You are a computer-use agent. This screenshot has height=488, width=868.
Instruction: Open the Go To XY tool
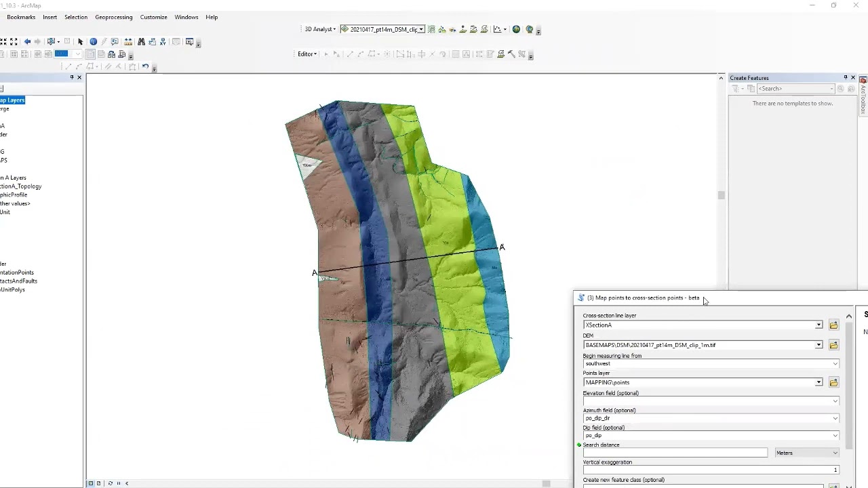point(163,41)
